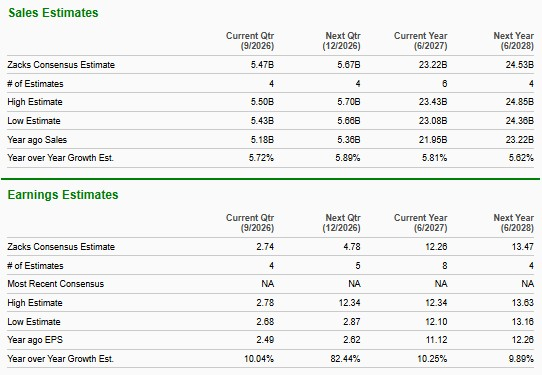Click Sales consensus estimate value 24.53B
542x375 pixels.
tap(520, 65)
